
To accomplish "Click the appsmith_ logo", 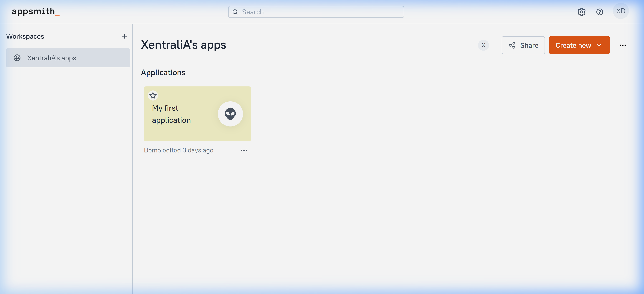I will tap(36, 11).
